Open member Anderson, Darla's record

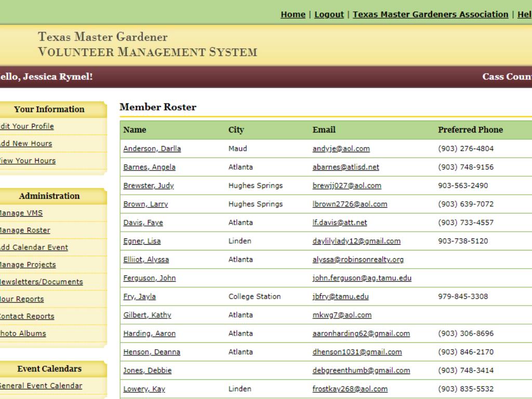[152, 149]
